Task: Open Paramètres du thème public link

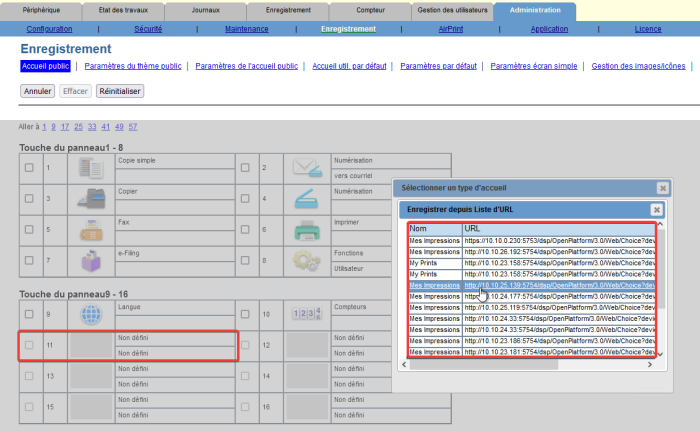Action: pos(133,66)
